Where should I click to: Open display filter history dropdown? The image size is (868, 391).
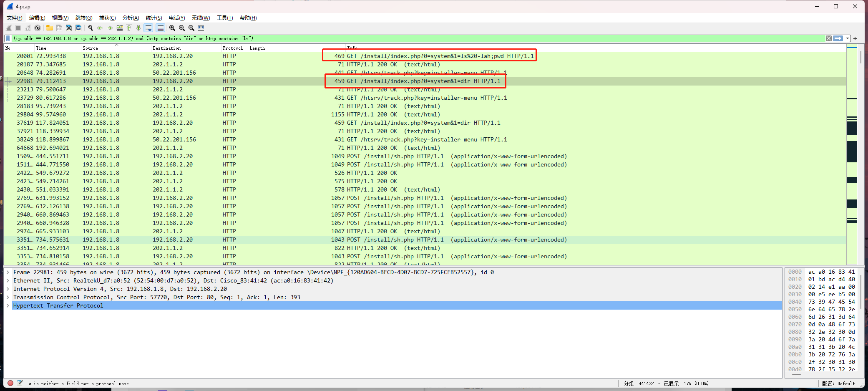pyautogui.click(x=848, y=38)
